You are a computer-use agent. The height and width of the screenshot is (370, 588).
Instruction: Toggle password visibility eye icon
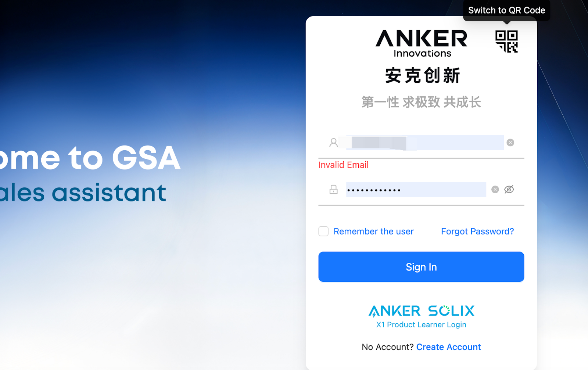509,190
